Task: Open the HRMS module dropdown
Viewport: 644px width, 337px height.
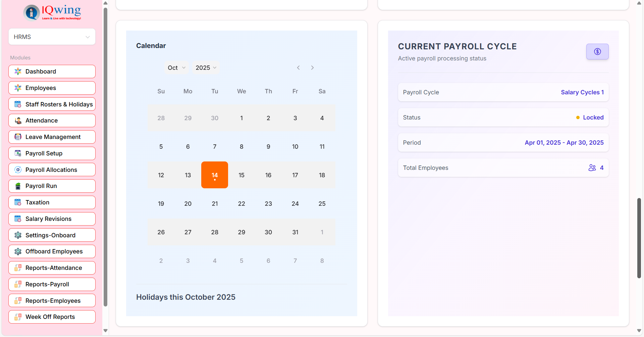Action: (x=52, y=37)
